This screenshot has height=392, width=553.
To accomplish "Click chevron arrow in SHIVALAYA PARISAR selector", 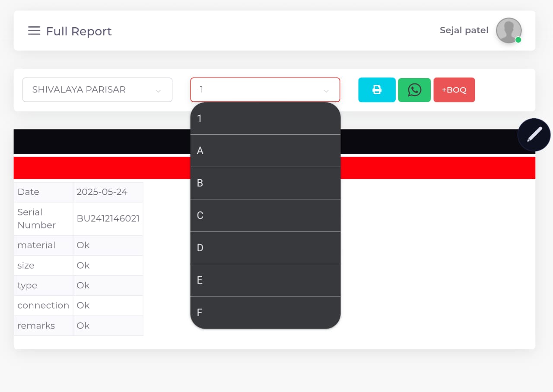I will (x=158, y=91).
